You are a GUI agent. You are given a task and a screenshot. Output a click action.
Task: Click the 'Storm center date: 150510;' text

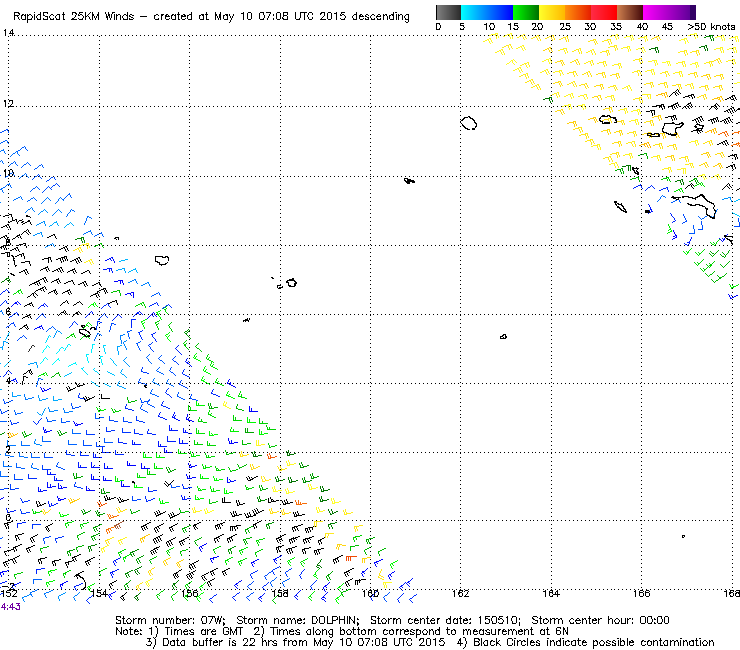(445, 620)
